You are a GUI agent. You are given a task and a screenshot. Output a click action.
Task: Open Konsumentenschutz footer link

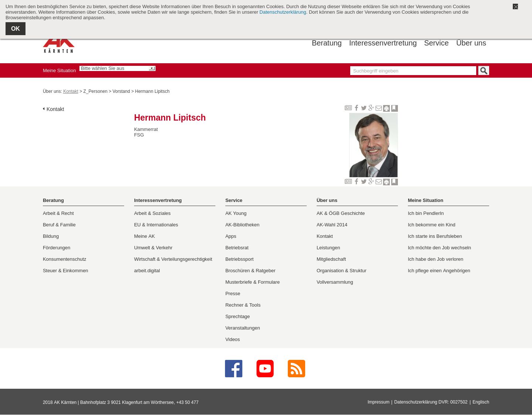tap(65, 259)
